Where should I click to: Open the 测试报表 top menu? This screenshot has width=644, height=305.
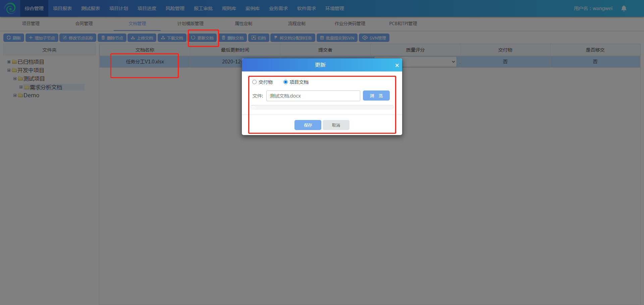tap(91, 8)
